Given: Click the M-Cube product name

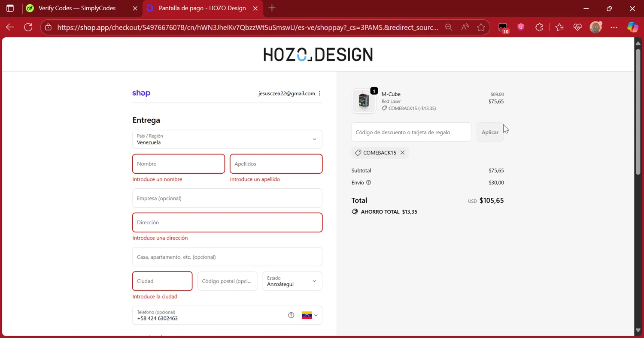Looking at the screenshot, I should pyautogui.click(x=391, y=94).
